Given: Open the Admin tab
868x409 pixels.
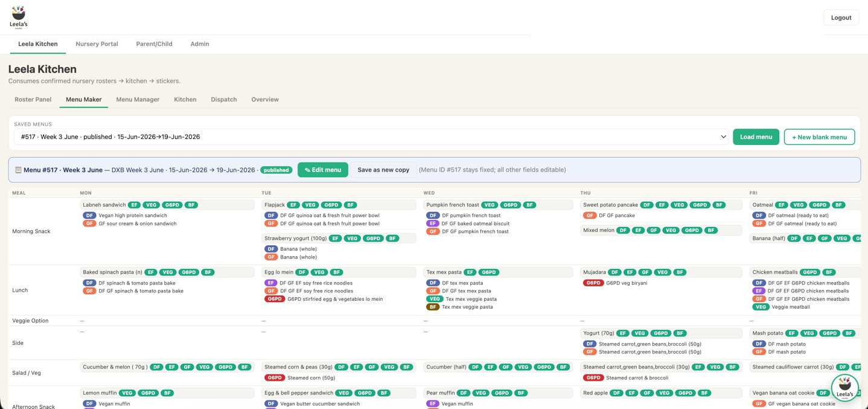Looking at the screenshot, I should [200, 44].
